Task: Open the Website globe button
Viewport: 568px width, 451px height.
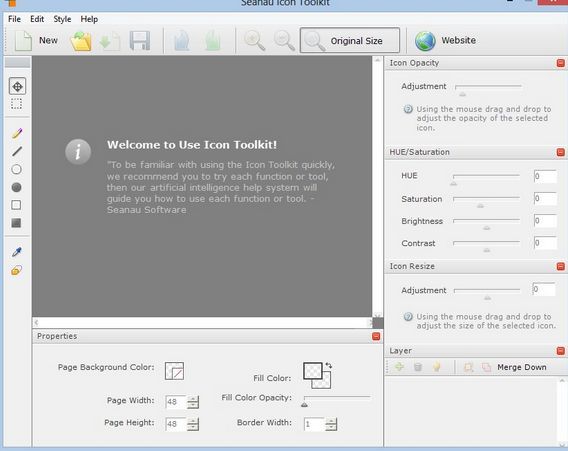Action: coord(446,41)
